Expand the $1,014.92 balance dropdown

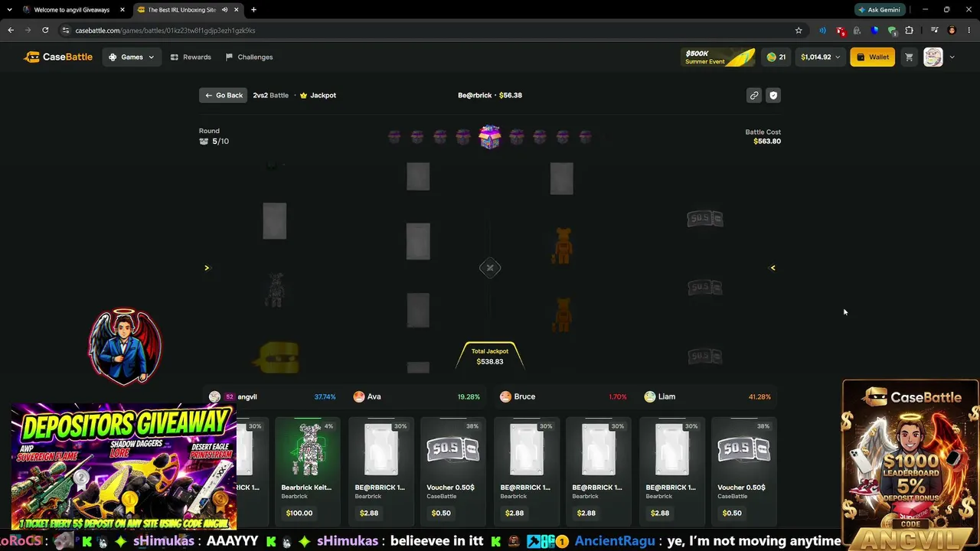pyautogui.click(x=820, y=57)
